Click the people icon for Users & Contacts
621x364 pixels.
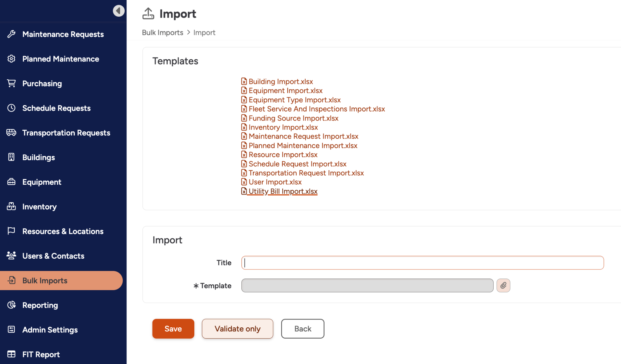pyautogui.click(x=11, y=256)
